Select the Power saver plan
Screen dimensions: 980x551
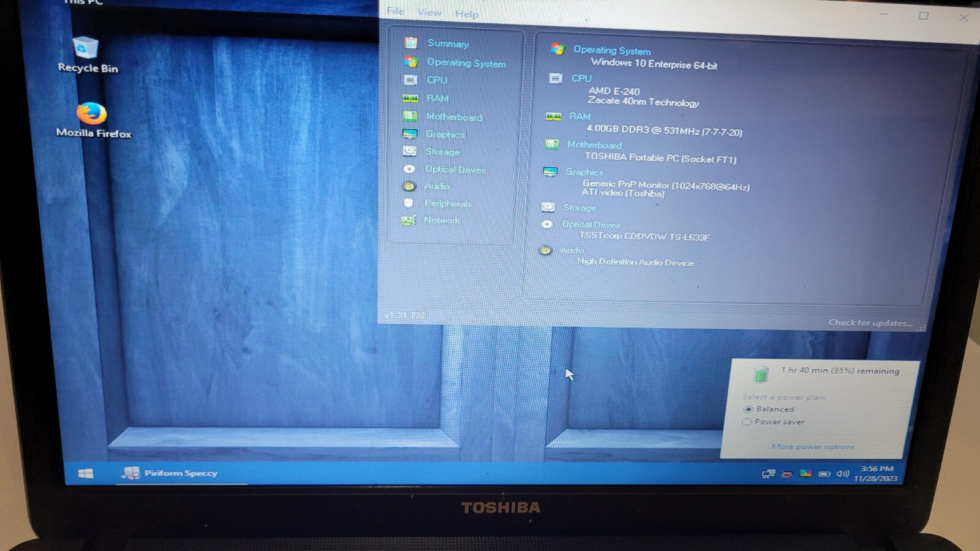(x=773, y=422)
